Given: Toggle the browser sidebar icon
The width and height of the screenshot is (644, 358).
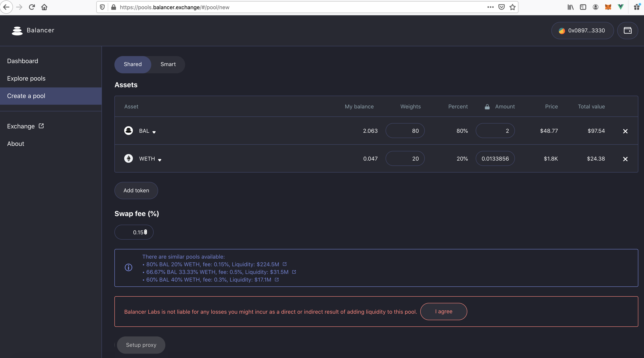Looking at the screenshot, I should (583, 7).
